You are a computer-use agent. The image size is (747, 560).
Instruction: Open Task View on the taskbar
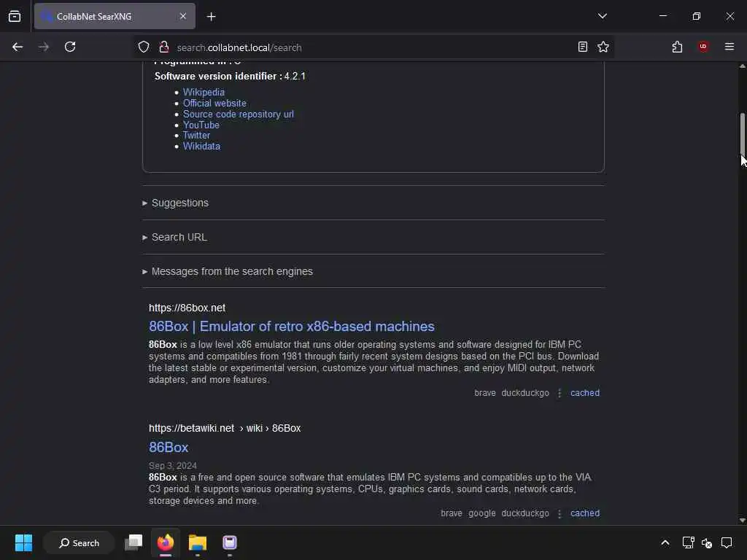click(133, 542)
